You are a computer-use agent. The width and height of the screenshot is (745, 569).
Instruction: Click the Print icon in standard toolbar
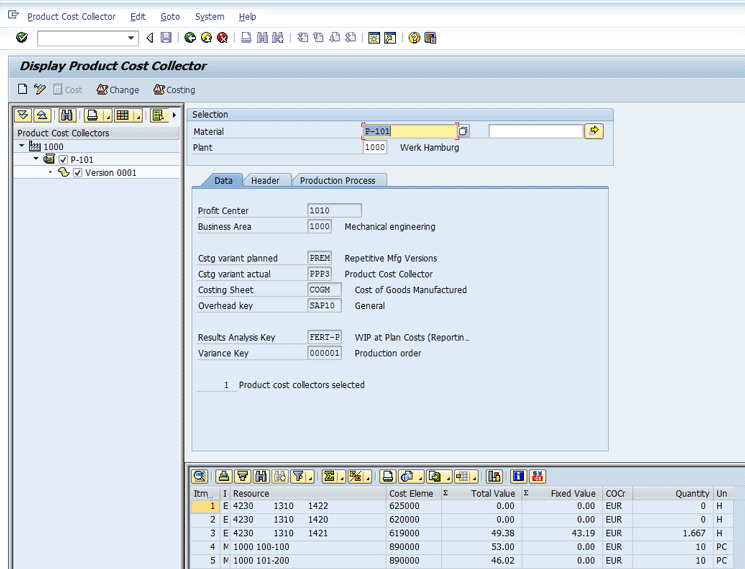pos(246,38)
